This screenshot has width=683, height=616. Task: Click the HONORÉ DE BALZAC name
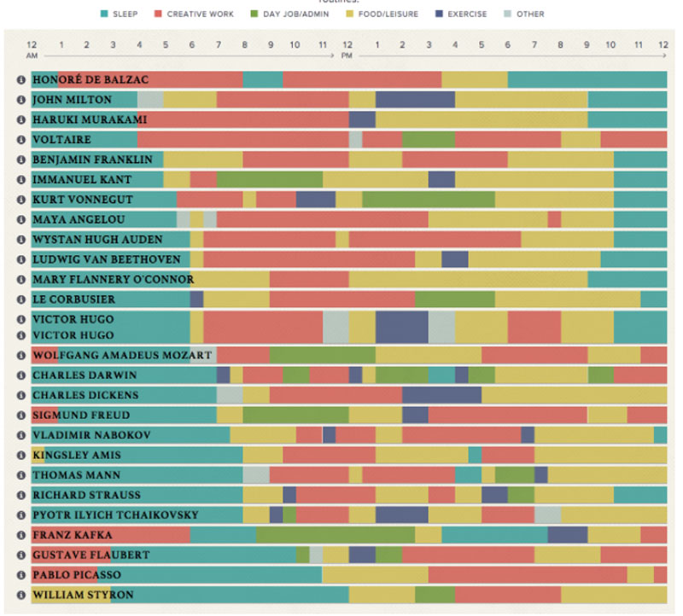tap(90, 79)
